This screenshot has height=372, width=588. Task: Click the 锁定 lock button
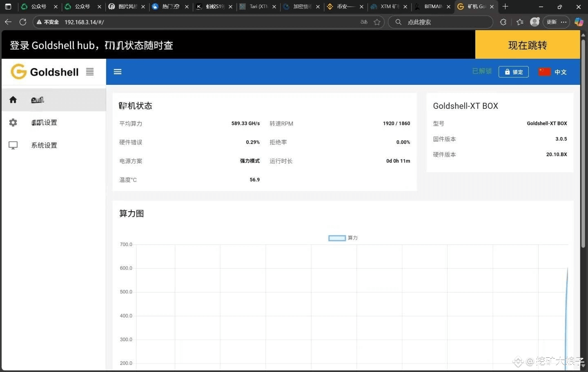pos(513,72)
